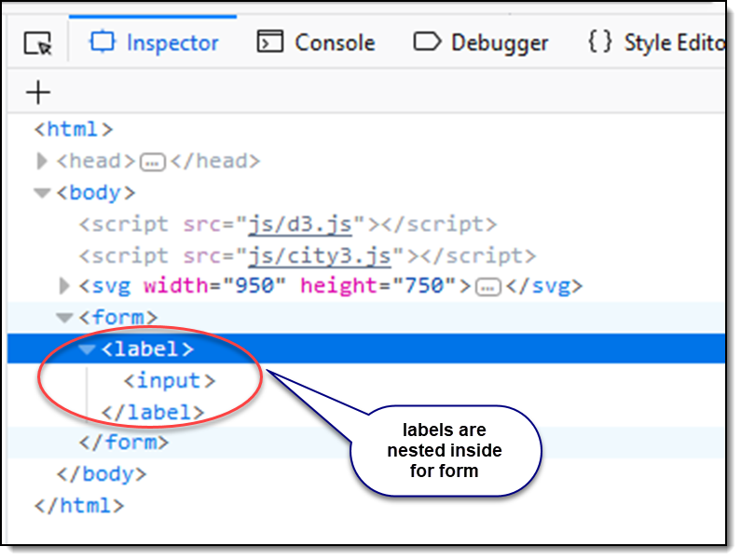Click the plus icon to create node
This screenshot has height=560, width=741.
pyautogui.click(x=38, y=92)
